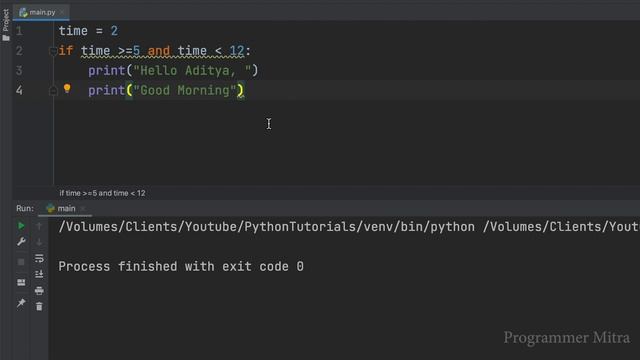Click the "Hello Aditya, " string
The width and height of the screenshot is (640, 360).
[192, 71]
